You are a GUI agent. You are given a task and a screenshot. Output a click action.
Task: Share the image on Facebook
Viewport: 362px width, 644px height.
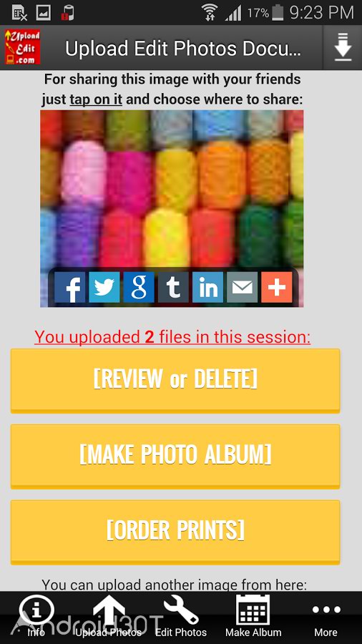tap(70, 287)
